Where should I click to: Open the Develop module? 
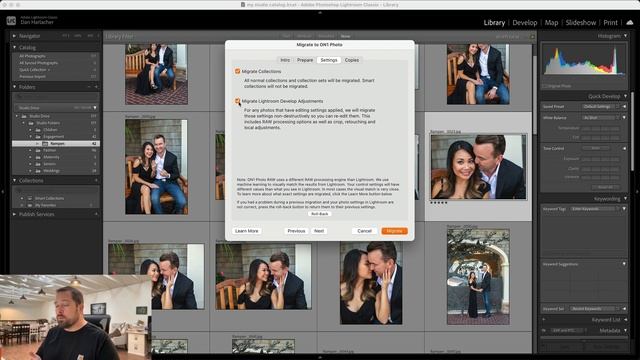pyautogui.click(x=525, y=23)
